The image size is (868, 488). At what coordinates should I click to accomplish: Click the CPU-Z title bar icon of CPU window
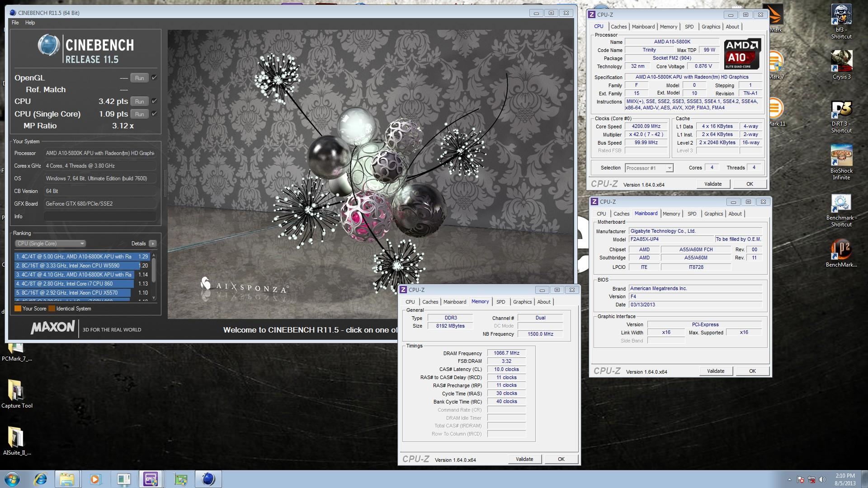coord(592,14)
